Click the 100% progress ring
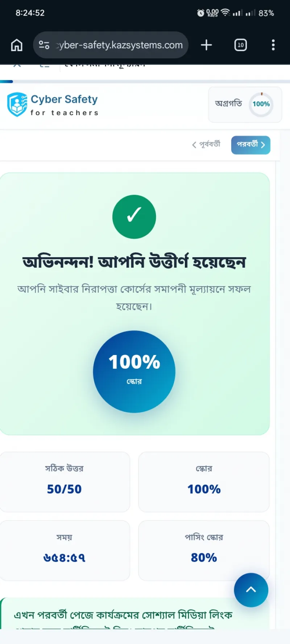This screenshot has height=644, width=290. point(261,104)
